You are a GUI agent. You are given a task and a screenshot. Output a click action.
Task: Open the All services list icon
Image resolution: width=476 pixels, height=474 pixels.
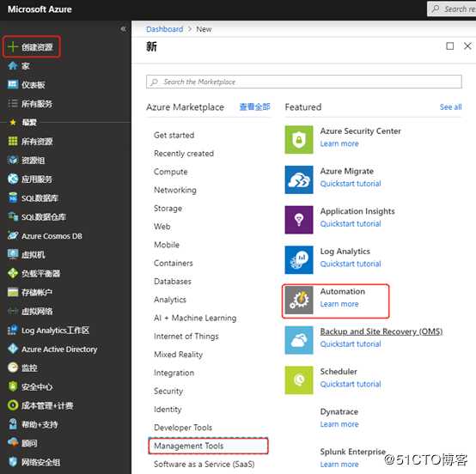click(x=13, y=104)
